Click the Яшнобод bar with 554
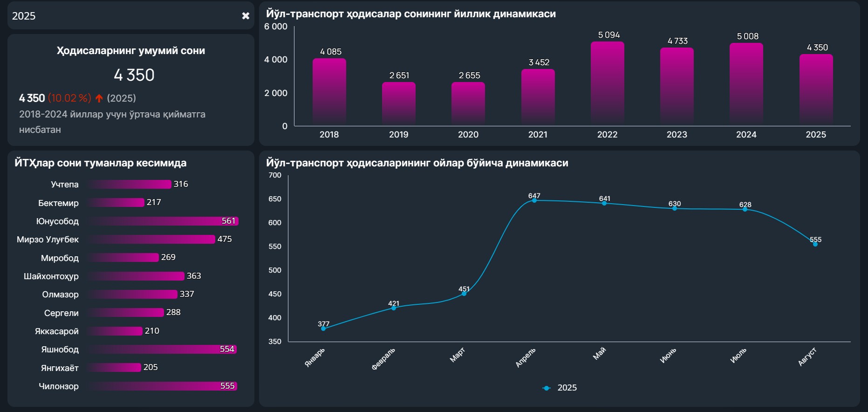Image resolution: width=868 pixels, height=412 pixels. (162, 349)
